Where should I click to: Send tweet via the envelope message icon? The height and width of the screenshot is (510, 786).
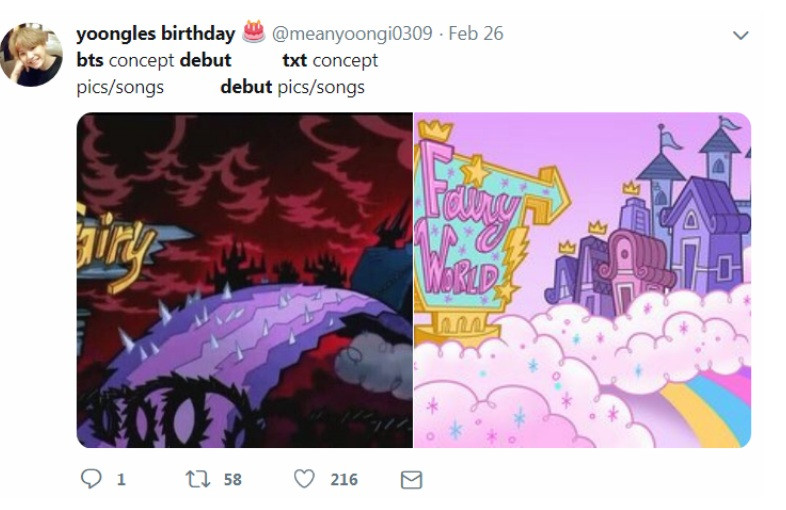(412, 480)
